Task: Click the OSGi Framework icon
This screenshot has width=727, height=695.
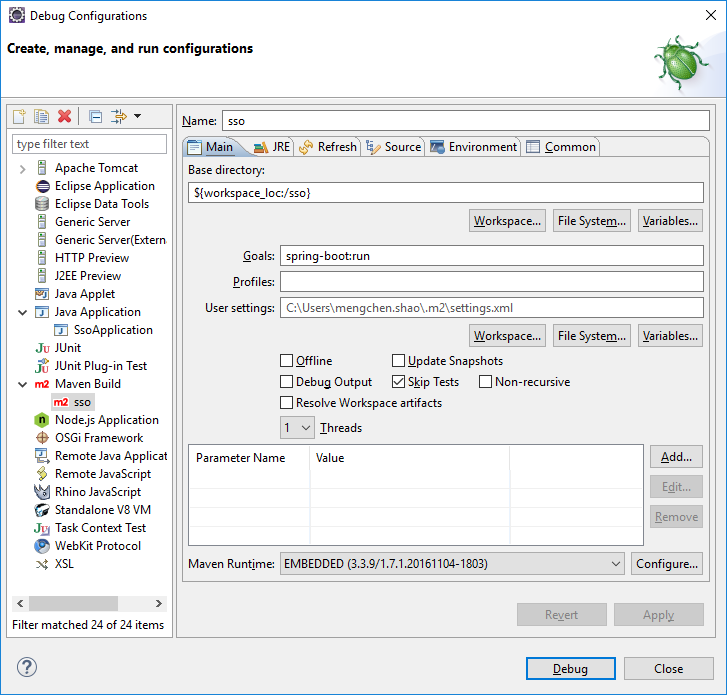Action: coord(42,438)
